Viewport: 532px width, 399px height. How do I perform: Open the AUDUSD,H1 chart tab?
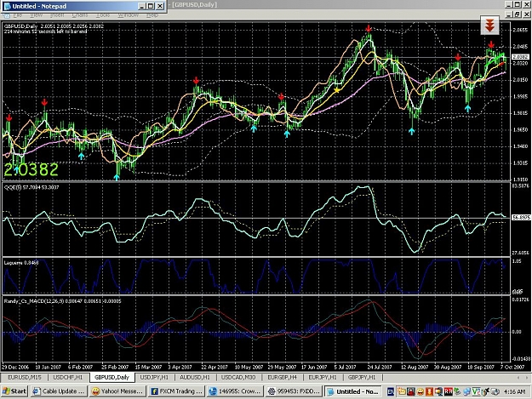pyautogui.click(x=195, y=377)
